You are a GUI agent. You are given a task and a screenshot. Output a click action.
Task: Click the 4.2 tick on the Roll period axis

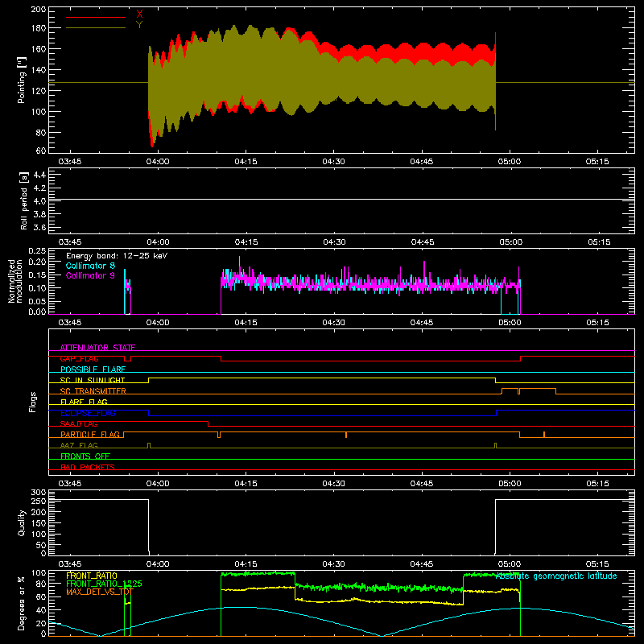click(39, 188)
